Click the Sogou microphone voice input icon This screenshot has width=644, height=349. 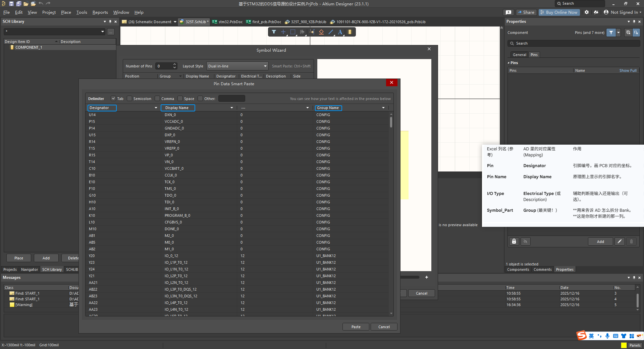[x=607, y=336]
